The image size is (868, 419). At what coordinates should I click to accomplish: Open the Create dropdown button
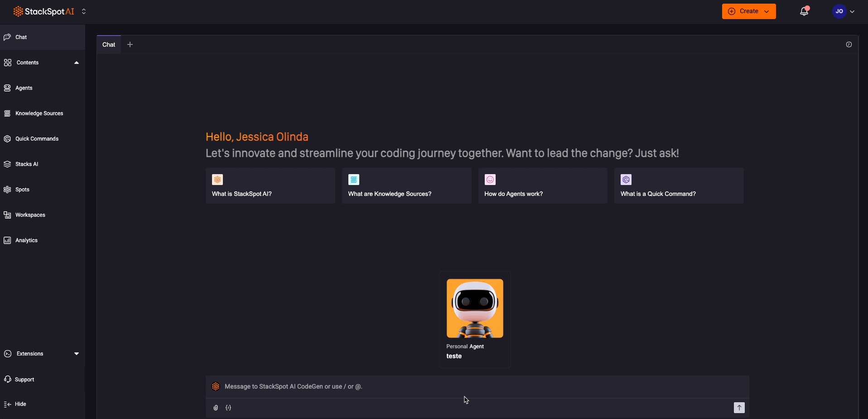(748, 11)
